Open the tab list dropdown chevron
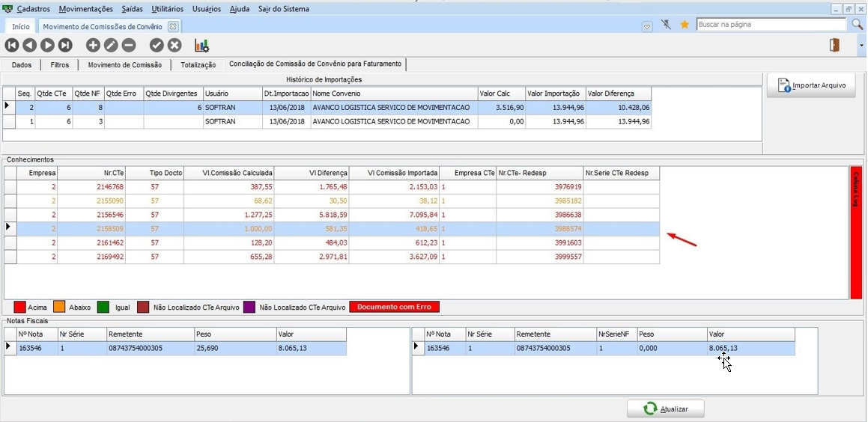Screen dimensions: 868x422 (647, 26)
